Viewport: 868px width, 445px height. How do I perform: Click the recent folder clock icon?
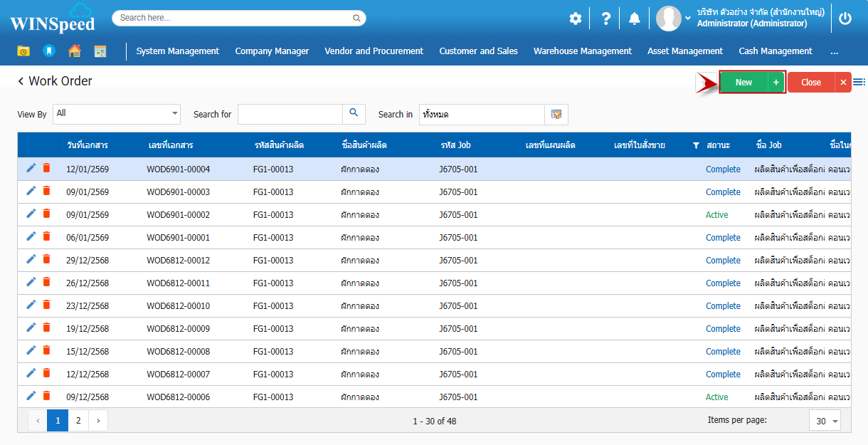[23, 51]
